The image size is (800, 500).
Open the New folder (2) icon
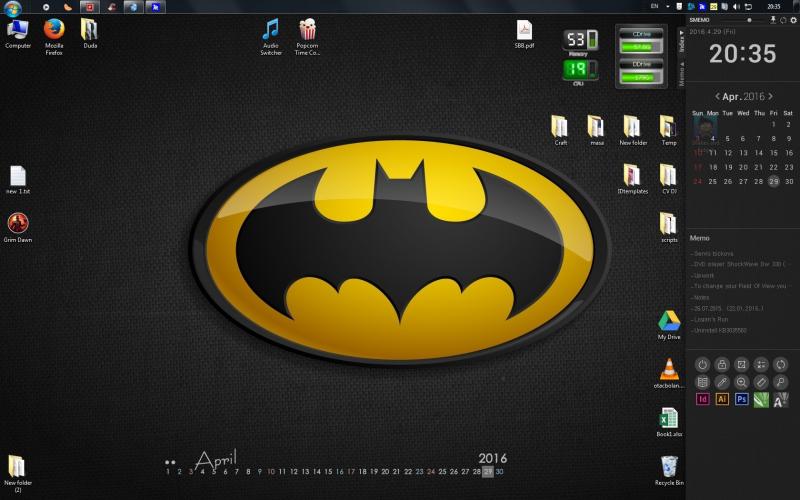[18, 473]
